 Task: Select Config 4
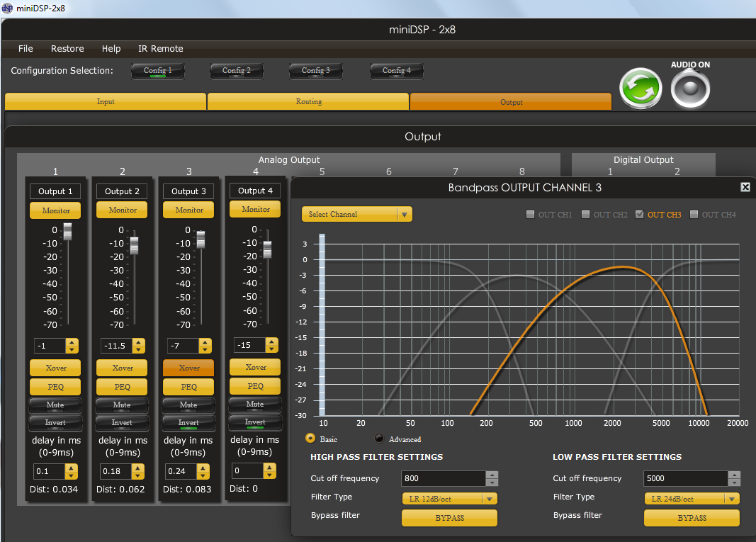click(396, 71)
